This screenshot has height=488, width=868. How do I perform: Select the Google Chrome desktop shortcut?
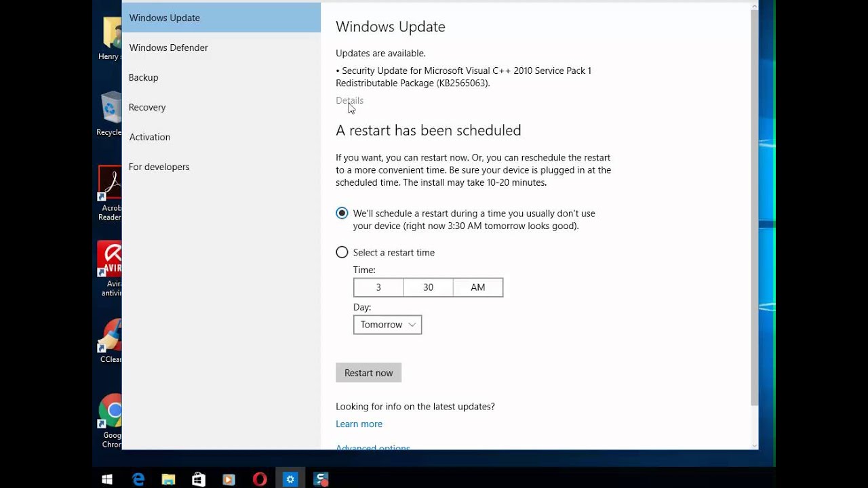pos(111,422)
